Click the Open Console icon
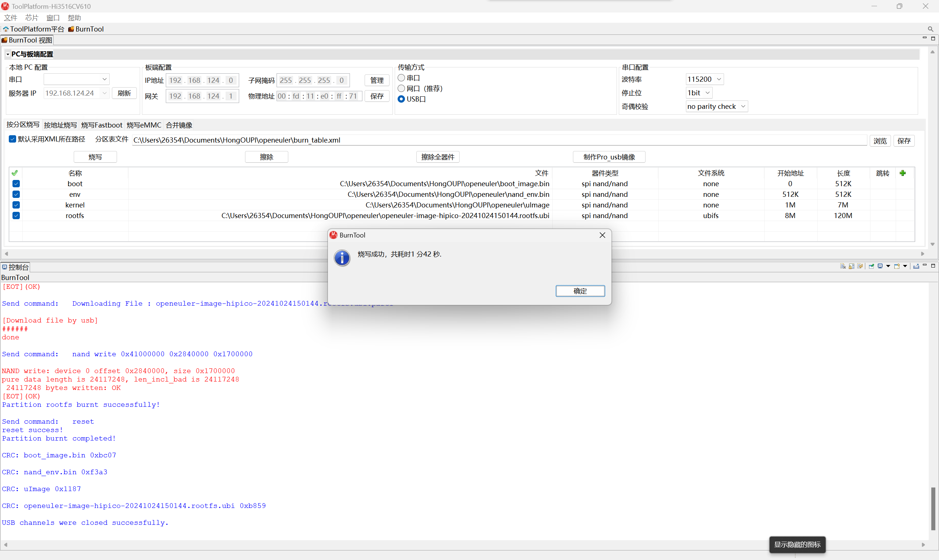 pyautogui.click(x=897, y=266)
